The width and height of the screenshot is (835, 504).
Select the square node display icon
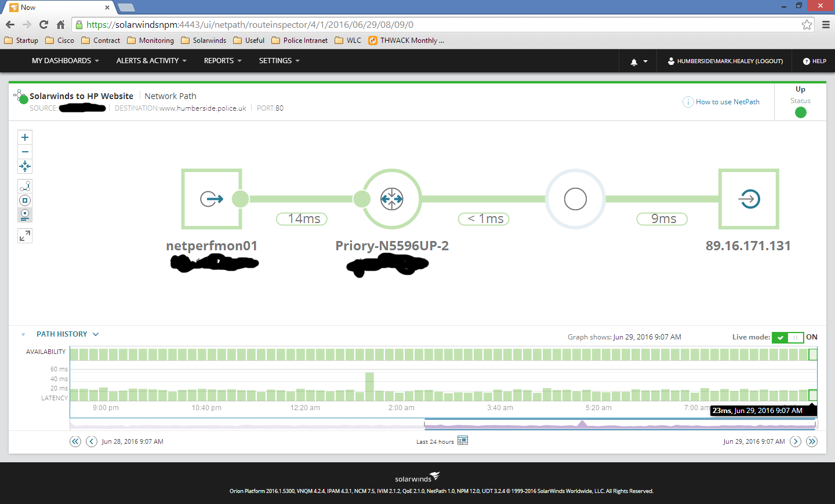(25, 200)
